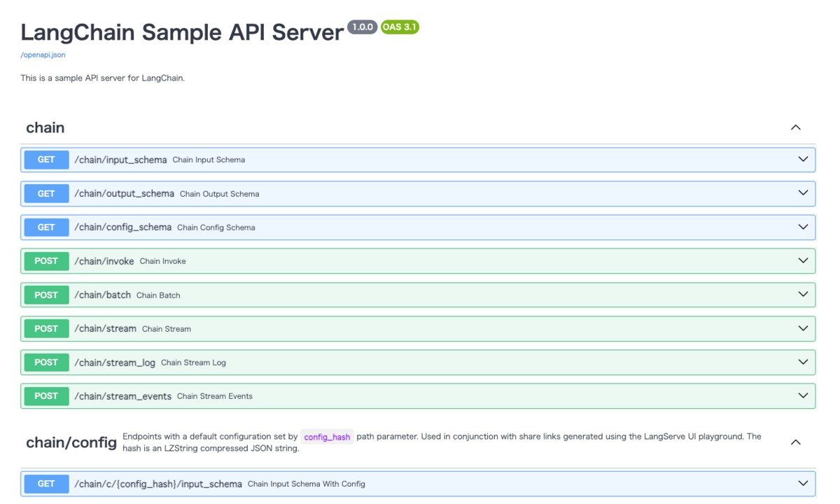Click the /chain/batch path text

102,295
